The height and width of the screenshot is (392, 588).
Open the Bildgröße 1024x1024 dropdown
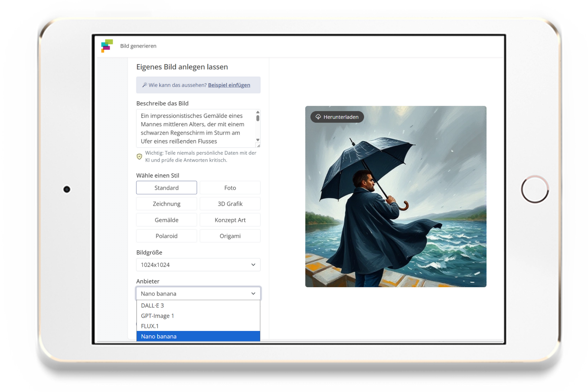(x=198, y=265)
